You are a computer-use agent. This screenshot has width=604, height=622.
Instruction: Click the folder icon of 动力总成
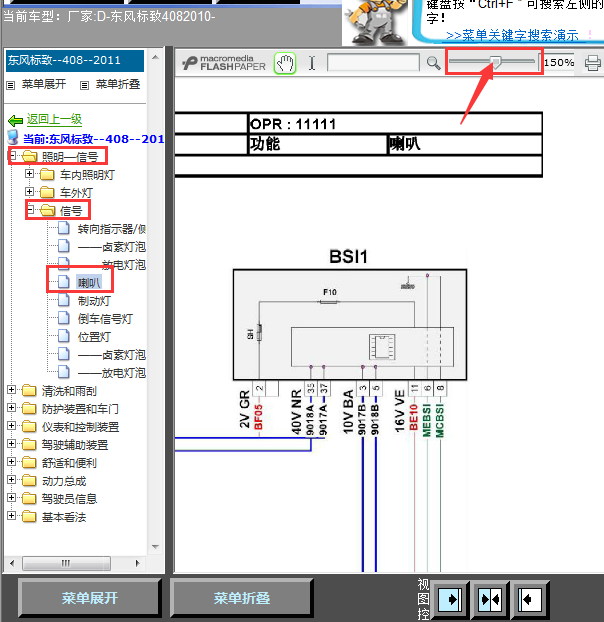(x=29, y=480)
